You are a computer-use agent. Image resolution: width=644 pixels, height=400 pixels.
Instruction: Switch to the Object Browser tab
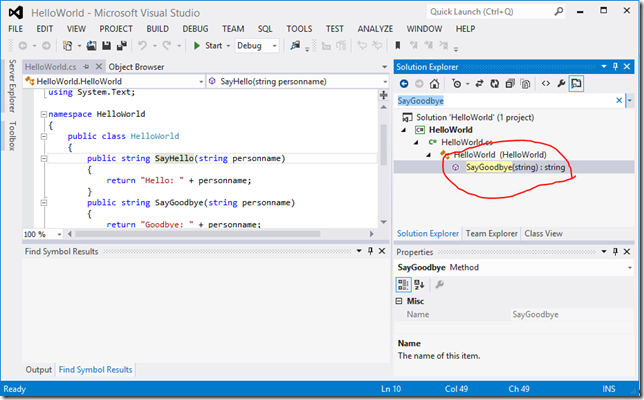point(136,67)
